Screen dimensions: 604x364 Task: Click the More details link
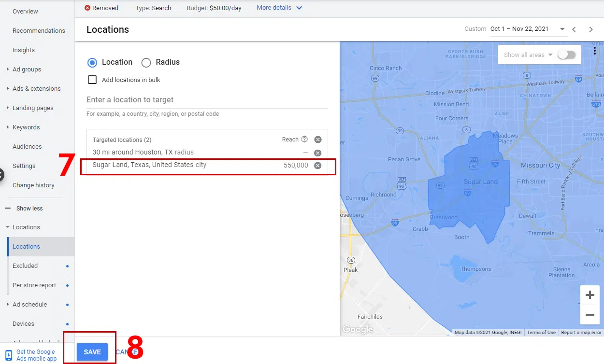(274, 8)
